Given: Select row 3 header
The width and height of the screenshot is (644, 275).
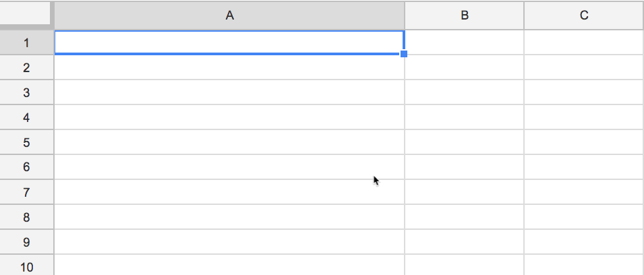Looking at the screenshot, I should tap(26, 93).
